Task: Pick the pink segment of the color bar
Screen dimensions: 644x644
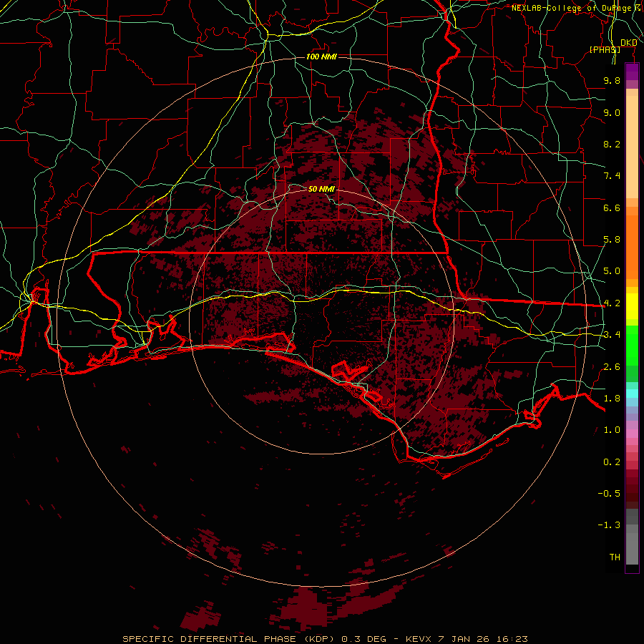Action: (x=632, y=434)
